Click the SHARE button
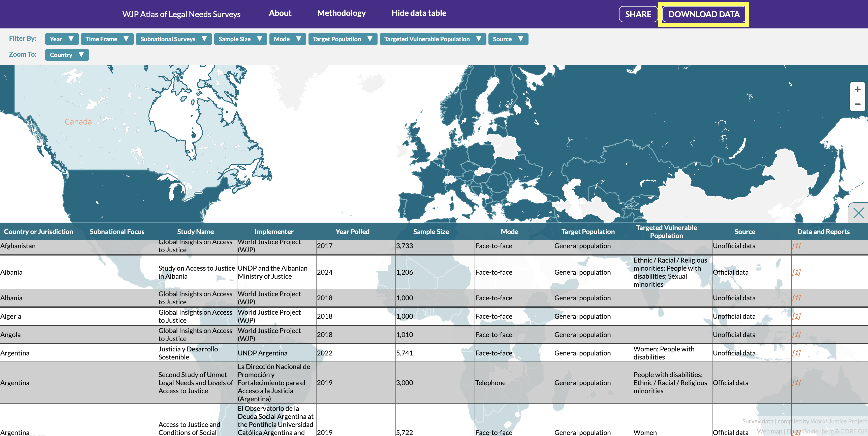The image size is (868, 436). point(638,14)
